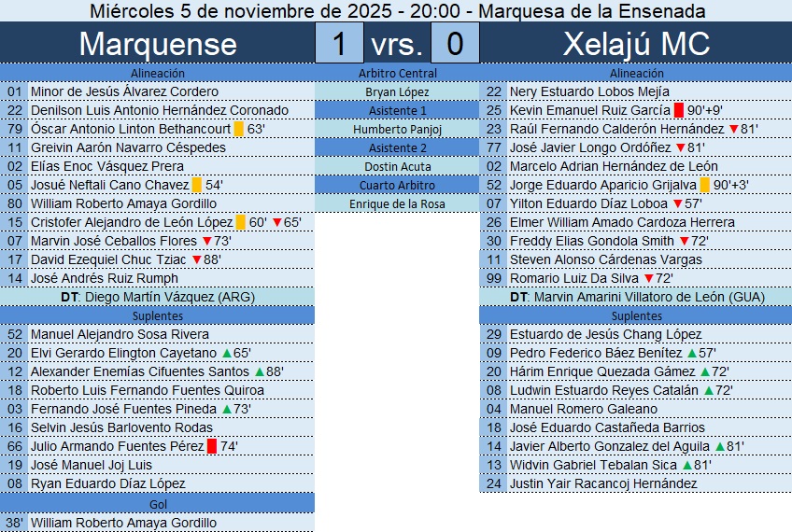Click red card next to Kevin Emanuel Ruiz García
The width and height of the screenshot is (792, 532).
click(679, 110)
